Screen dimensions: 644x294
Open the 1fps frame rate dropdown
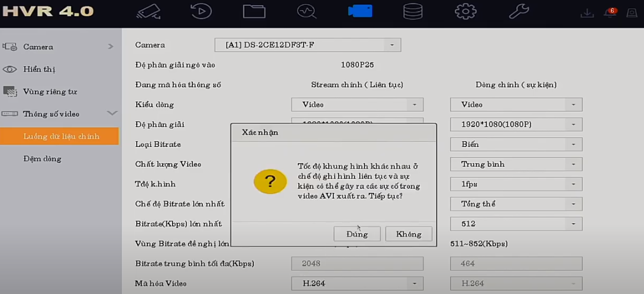[x=516, y=184]
